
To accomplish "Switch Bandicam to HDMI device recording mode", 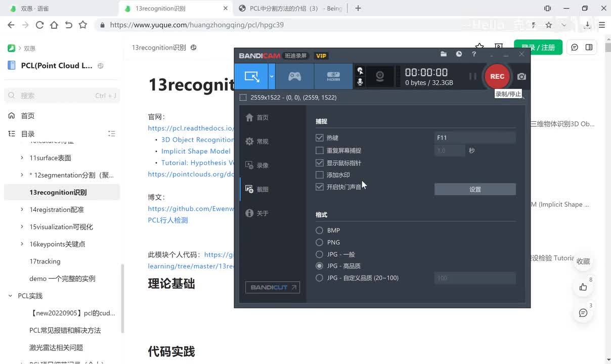I will pos(333,76).
